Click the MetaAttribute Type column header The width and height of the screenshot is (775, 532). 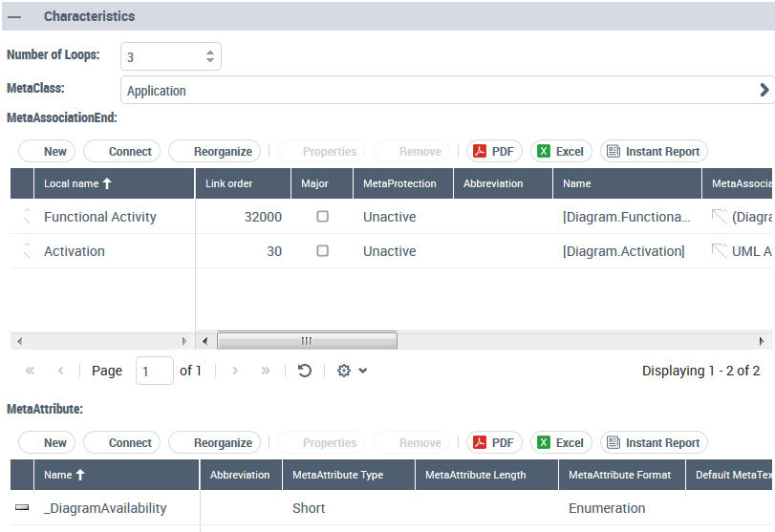tap(337, 475)
